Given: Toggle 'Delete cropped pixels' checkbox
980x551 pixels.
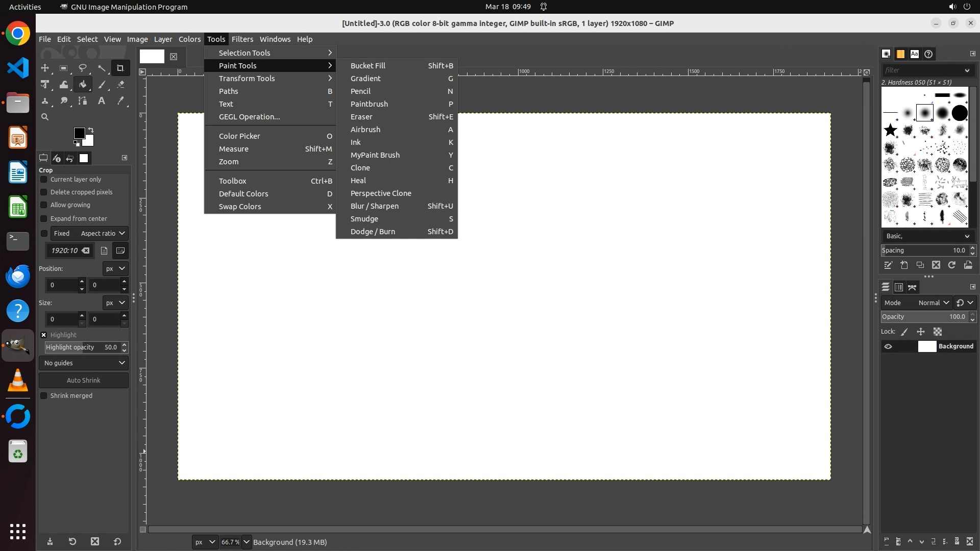Looking at the screenshot, I should point(44,192).
